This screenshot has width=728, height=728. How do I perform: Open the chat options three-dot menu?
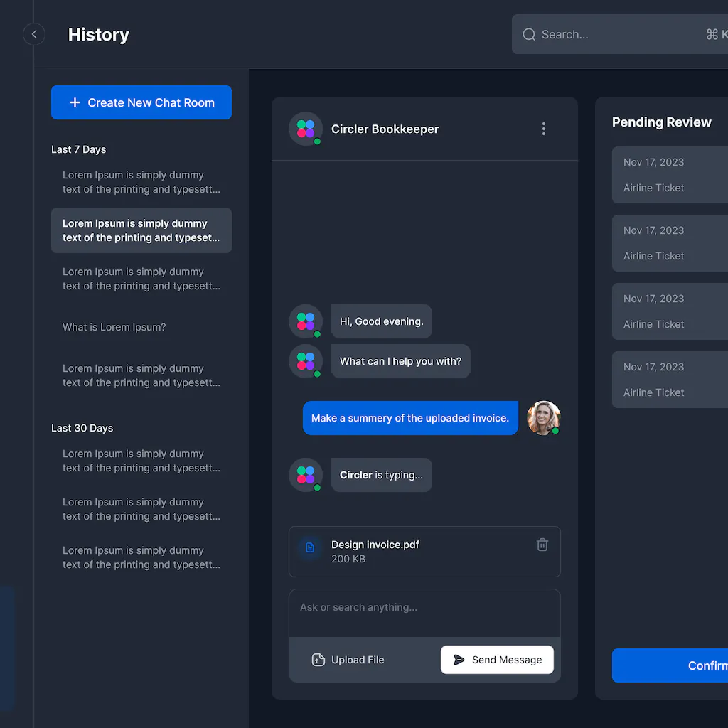click(x=544, y=129)
